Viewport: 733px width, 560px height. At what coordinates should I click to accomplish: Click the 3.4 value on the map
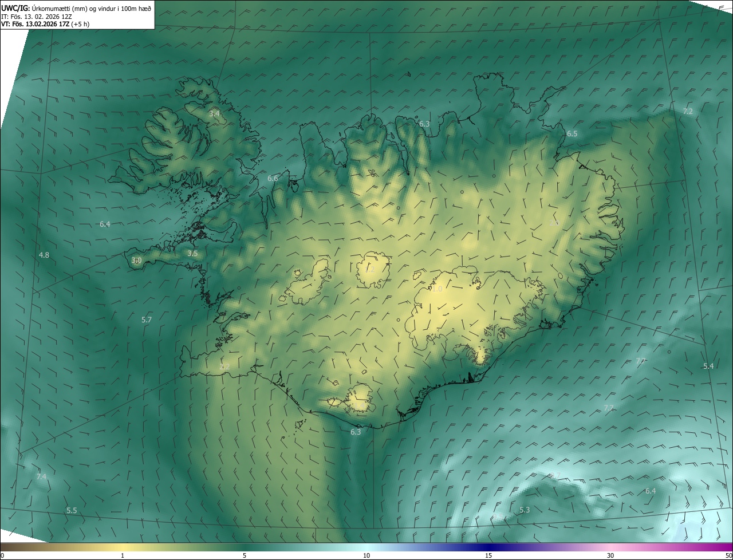(x=214, y=114)
